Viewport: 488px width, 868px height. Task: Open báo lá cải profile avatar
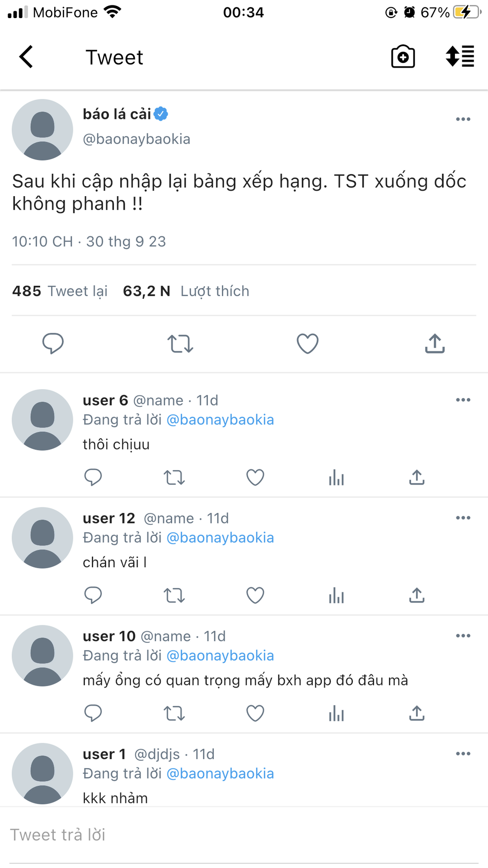pos(42,130)
